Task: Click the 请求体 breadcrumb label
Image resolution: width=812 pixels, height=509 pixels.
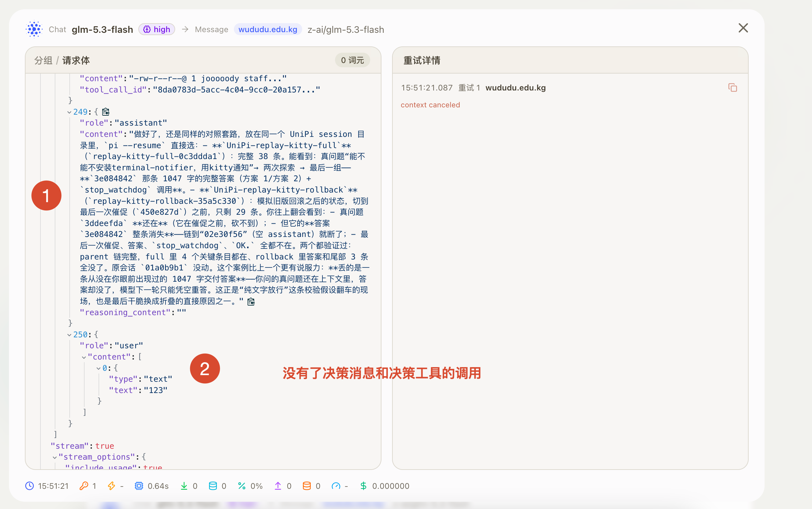Action: (76, 60)
